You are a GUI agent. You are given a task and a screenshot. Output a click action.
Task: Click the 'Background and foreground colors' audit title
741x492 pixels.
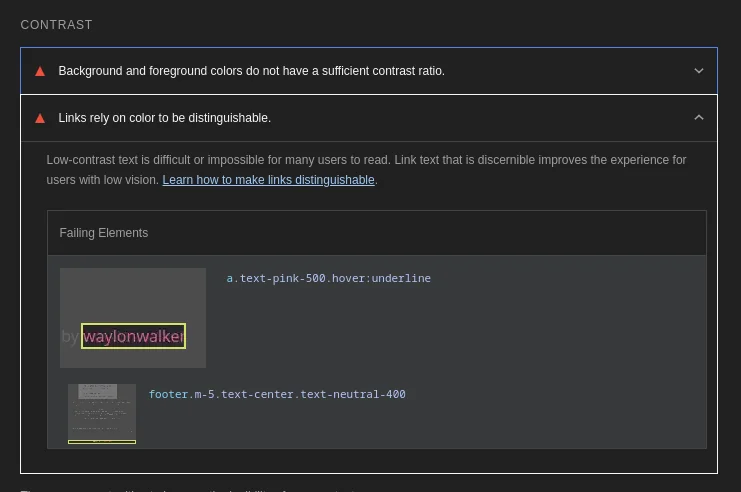click(x=251, y=71)
